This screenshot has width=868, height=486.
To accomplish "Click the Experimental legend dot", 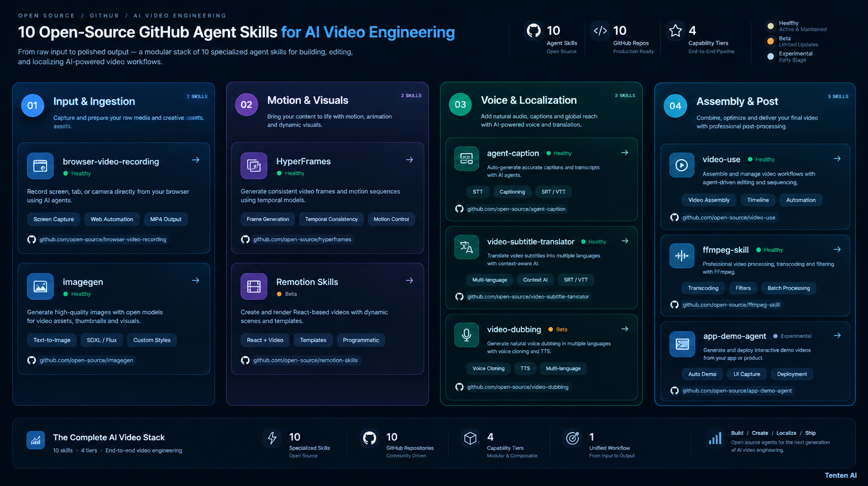I will 770,56.
